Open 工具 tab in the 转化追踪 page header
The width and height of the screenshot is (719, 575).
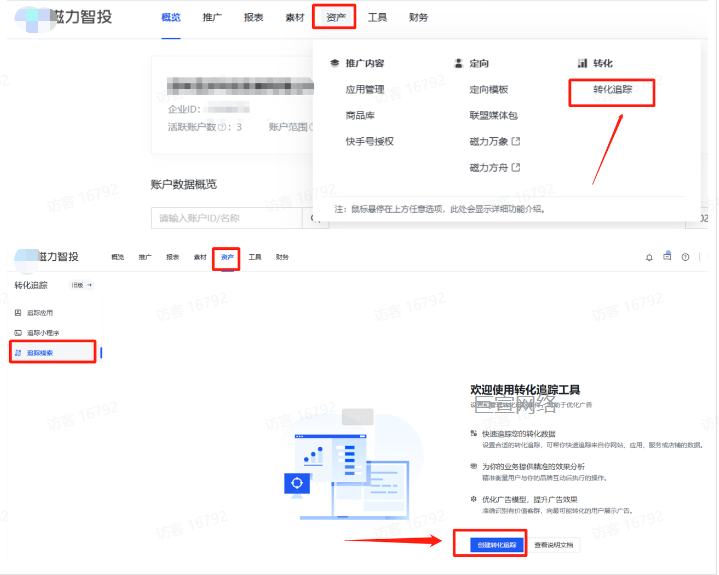255,257
